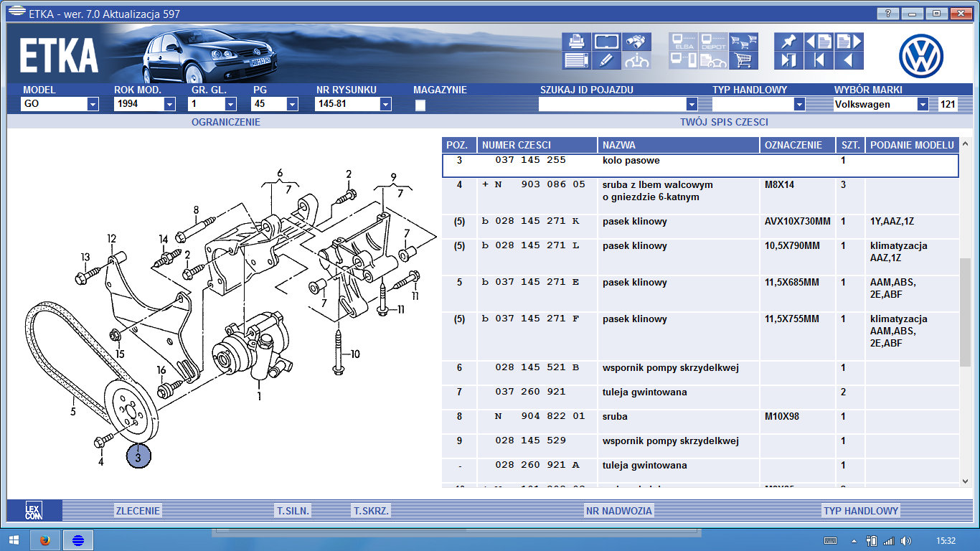Click the single back arrow icon

coord(848,60)
